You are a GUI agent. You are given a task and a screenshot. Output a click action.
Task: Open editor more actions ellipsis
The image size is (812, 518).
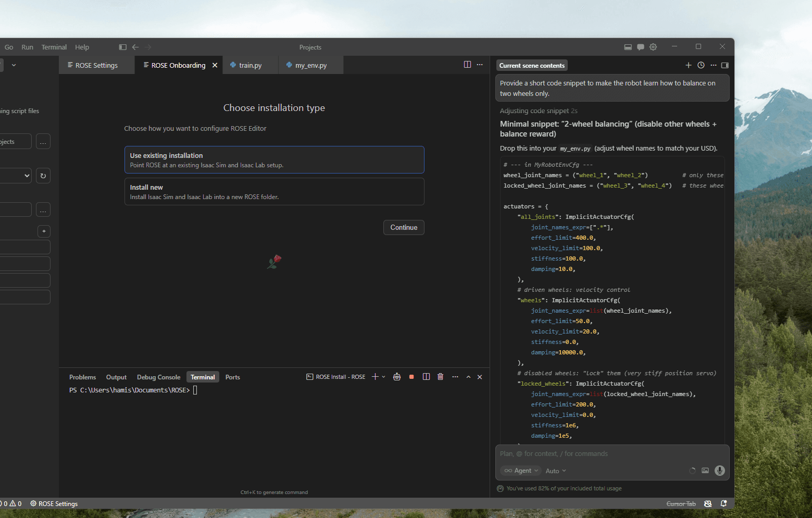click(480, 65)
